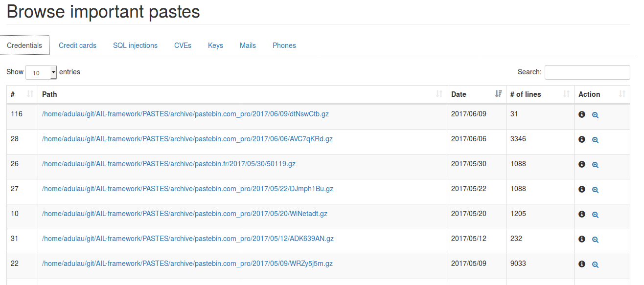This screenshot has height=285, width=644.
Task: Open the AVC7qKRd.gz paste path link
Action: [187, 139]
